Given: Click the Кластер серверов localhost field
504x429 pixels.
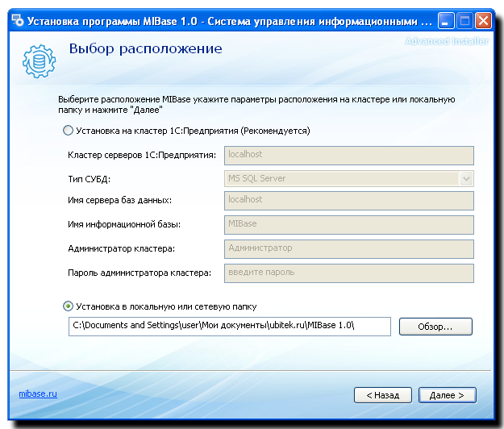Looking at the screenshot, I should [x=348, y=155].
